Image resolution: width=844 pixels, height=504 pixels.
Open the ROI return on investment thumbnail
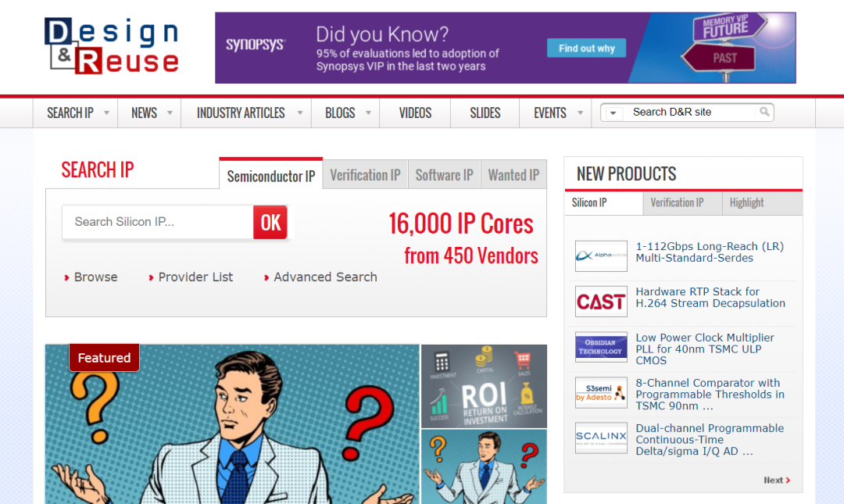(484, 386)
